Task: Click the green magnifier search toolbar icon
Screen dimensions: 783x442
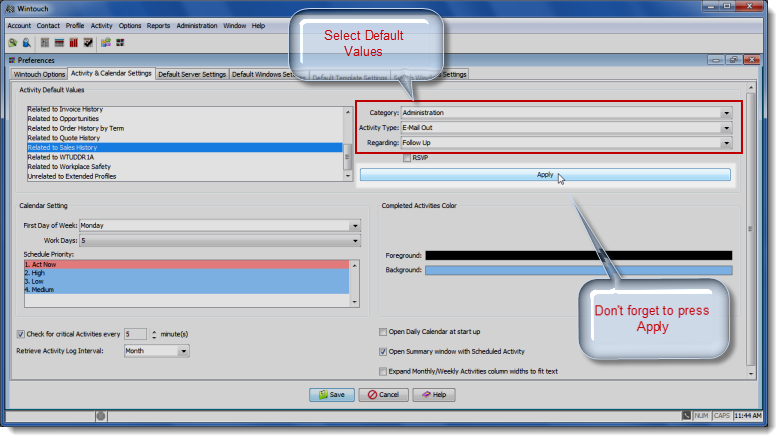Action: coord(12,43)
